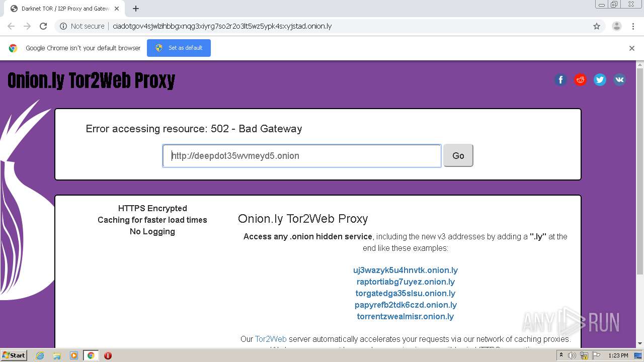This screenshot has width=644, height=362.
Task: Click the 1:23 PM system clock
Action: [618, 355]
